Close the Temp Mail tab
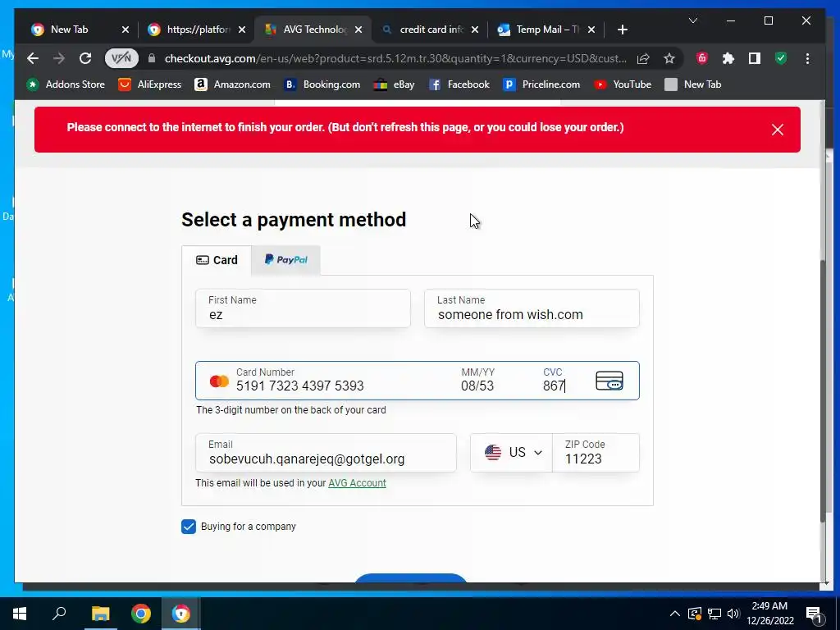The height and width of the screenshot is (630, 840). 591,30
